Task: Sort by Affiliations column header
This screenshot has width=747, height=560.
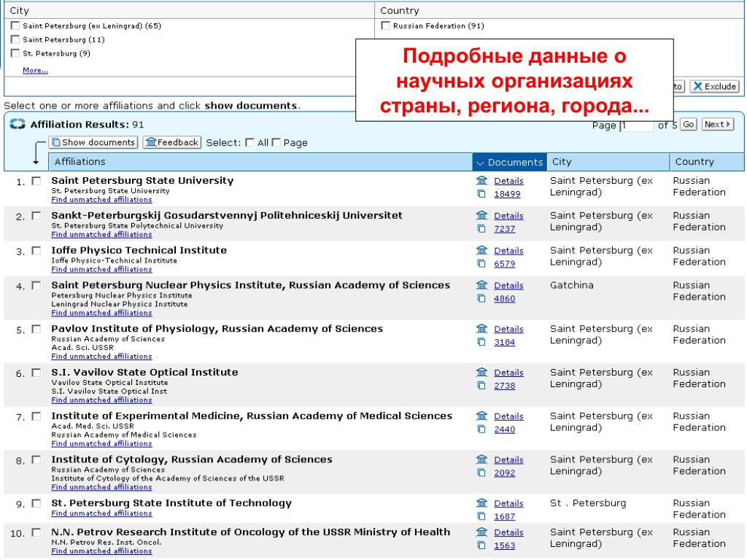Action: coord(260,162)
